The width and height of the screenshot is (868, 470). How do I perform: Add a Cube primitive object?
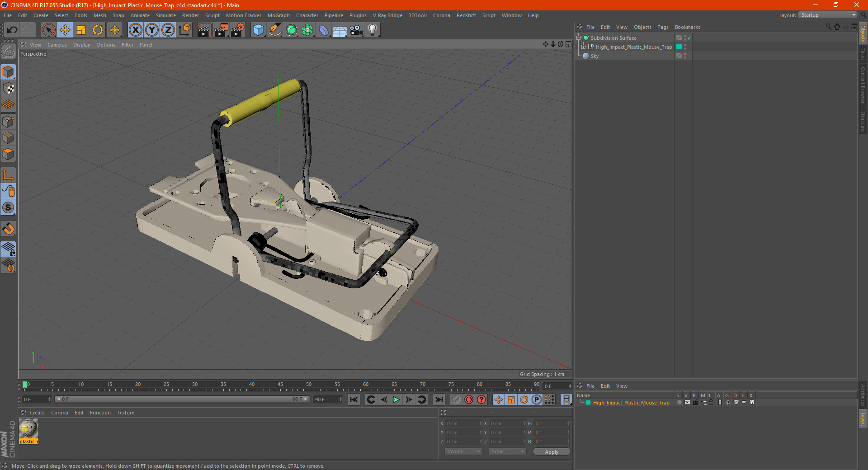click(x=258, y=30)
